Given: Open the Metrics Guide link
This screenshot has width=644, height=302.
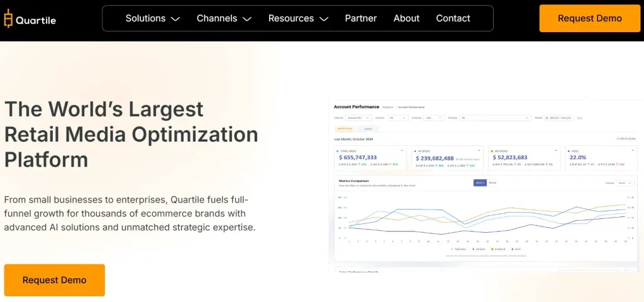Looking at the screenshot, I should coord(626,139).
